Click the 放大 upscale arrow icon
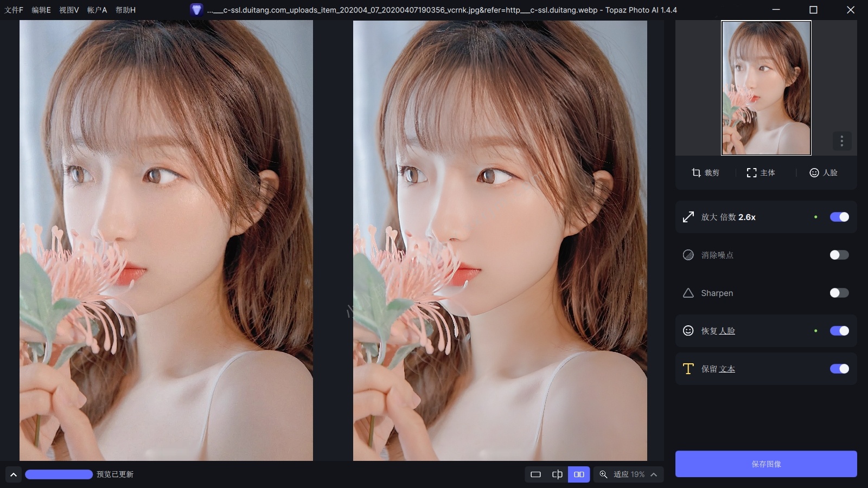The height and width of the screenshot is (488, 868). [x=688, y=217]
